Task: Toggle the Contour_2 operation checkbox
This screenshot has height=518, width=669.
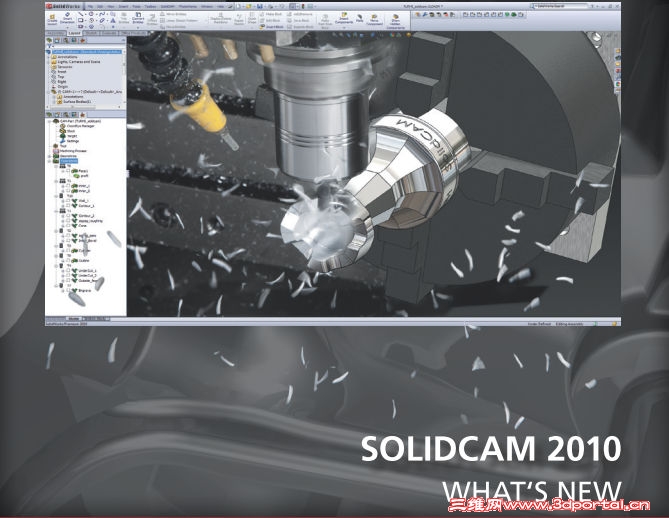Action: point(68,215)
